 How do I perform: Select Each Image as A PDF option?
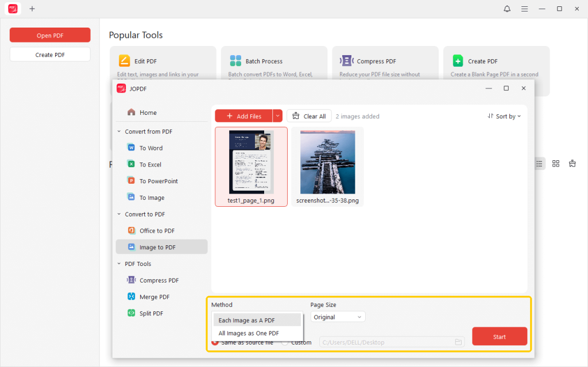pos(246,320)
